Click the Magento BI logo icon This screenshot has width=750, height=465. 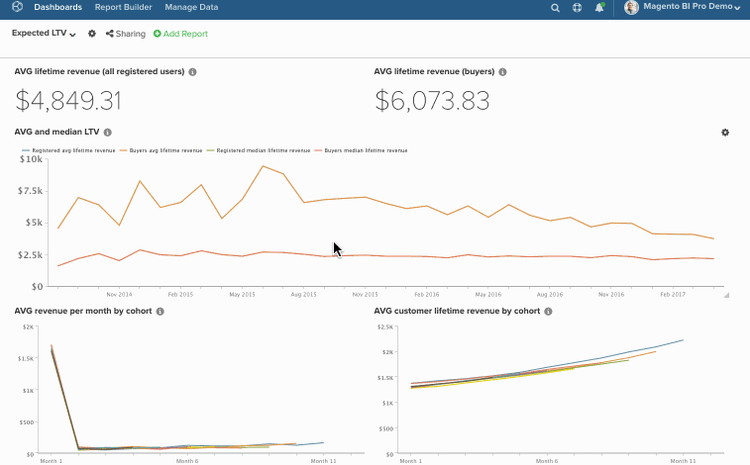17,8
